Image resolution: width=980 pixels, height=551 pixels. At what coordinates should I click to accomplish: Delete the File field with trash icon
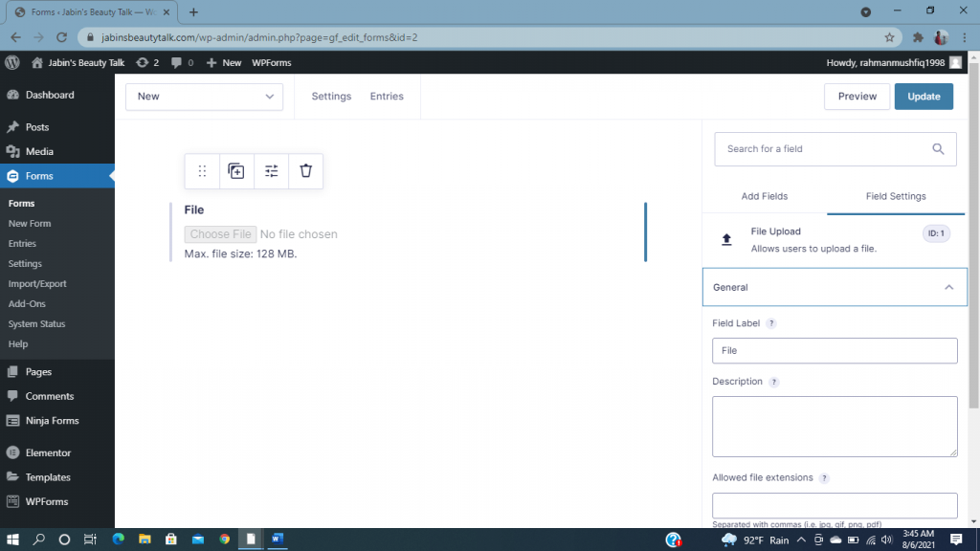point(305,170)
